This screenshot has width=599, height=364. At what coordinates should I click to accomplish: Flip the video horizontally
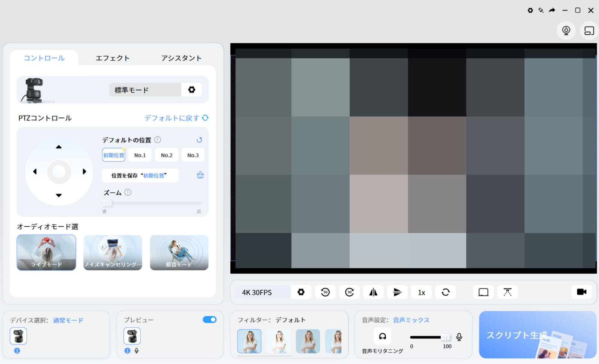(x=373, y=292)
